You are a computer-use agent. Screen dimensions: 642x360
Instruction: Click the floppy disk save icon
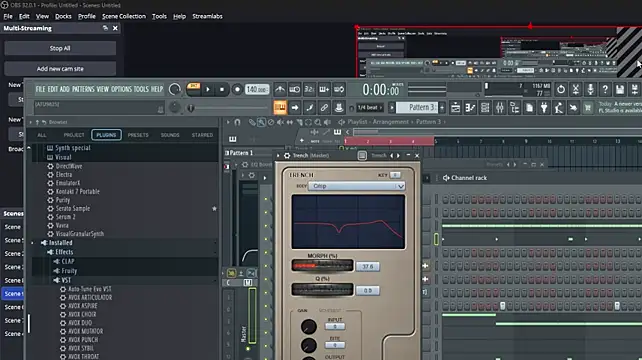tap(620, 89)
